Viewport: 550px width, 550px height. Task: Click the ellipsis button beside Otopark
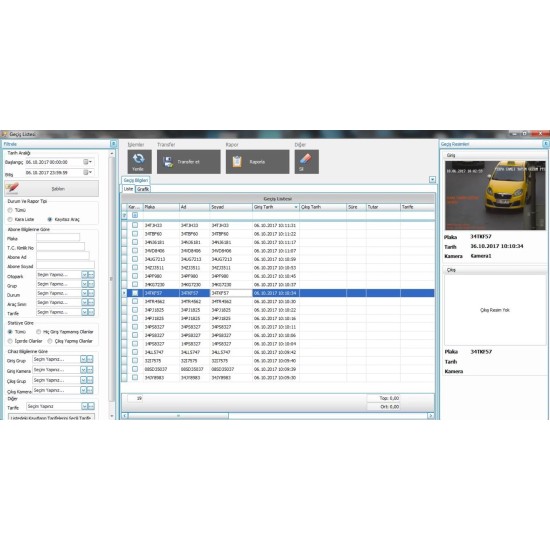pos(91,275)
